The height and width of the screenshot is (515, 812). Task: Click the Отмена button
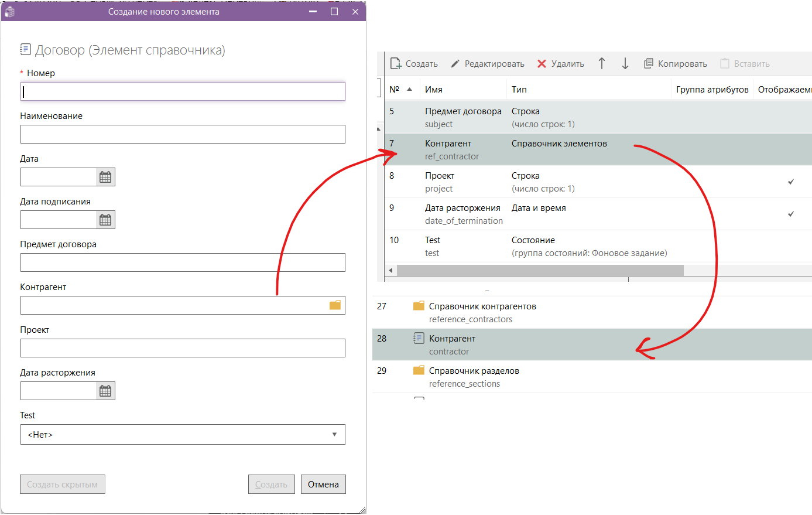tap(323, 485)
